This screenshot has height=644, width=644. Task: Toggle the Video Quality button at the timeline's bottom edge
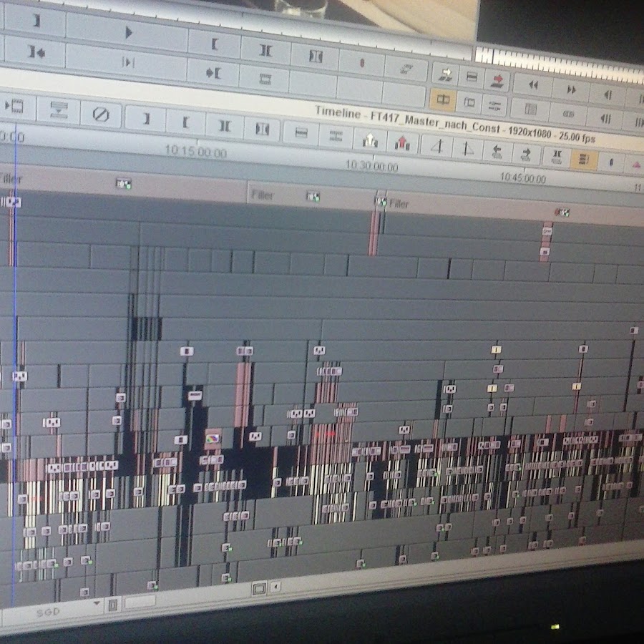tap(259, 589)
